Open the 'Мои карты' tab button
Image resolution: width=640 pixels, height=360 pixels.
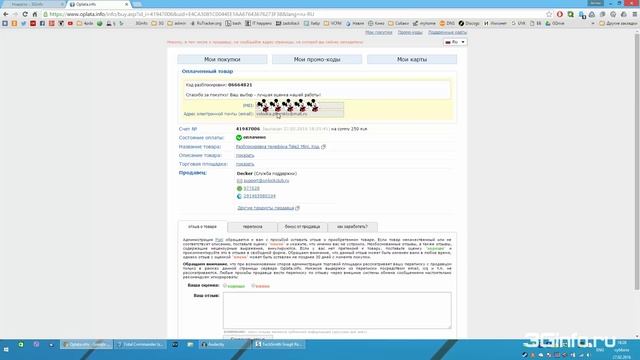(412, 60)
